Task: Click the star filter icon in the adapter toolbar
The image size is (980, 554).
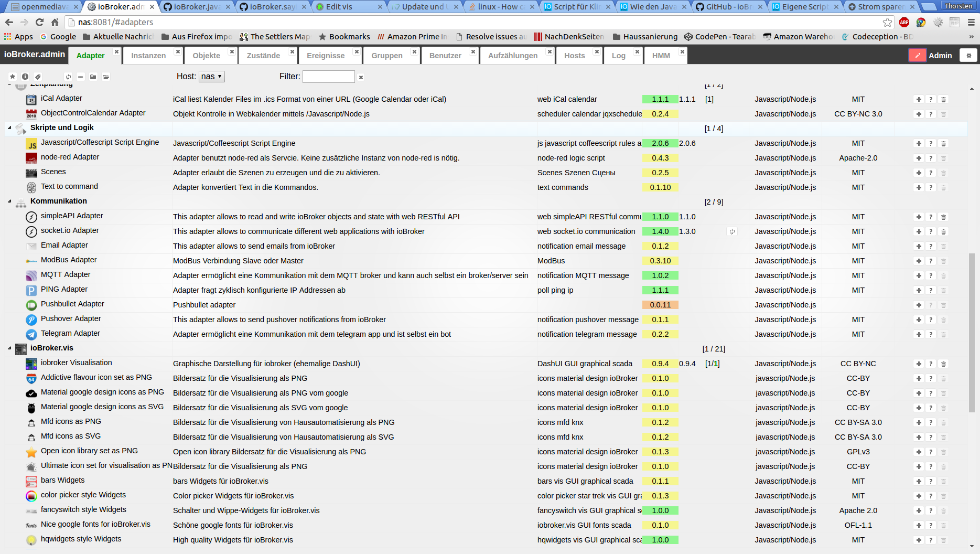Action: point(13,77)
